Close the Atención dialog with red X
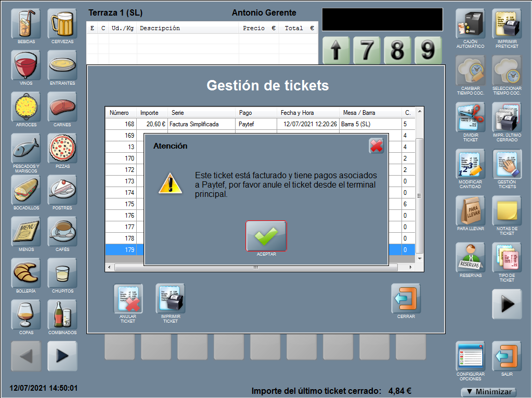The width and height of the screenshot is (532, 398). click(x=376, y=146)
